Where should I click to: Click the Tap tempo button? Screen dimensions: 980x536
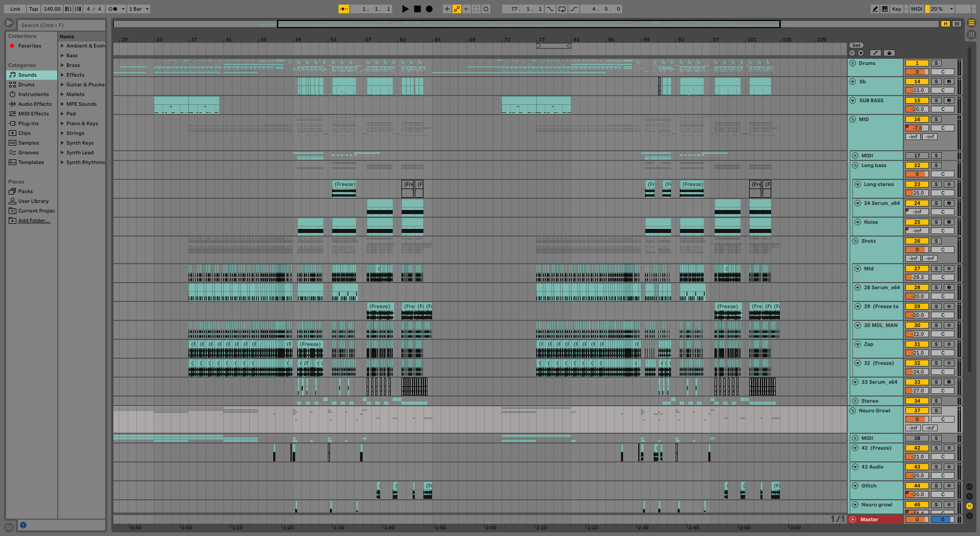coord(34,9)
